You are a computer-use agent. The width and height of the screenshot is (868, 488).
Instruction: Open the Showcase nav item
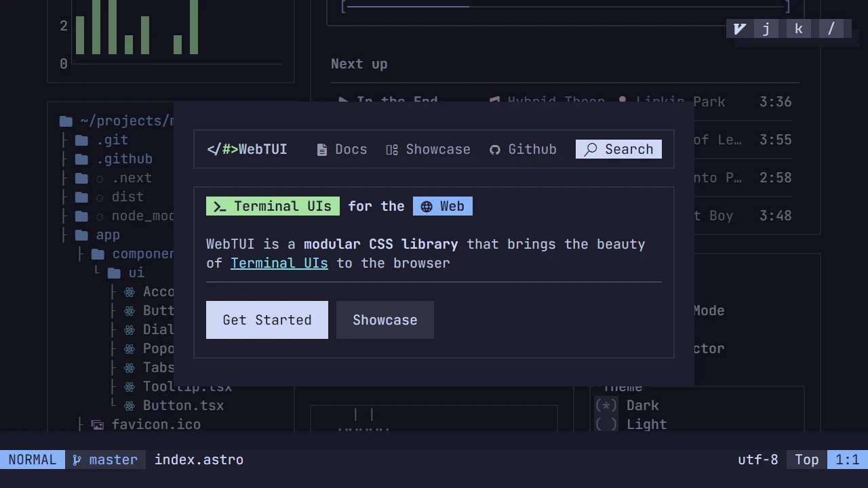tap(437, 149)
